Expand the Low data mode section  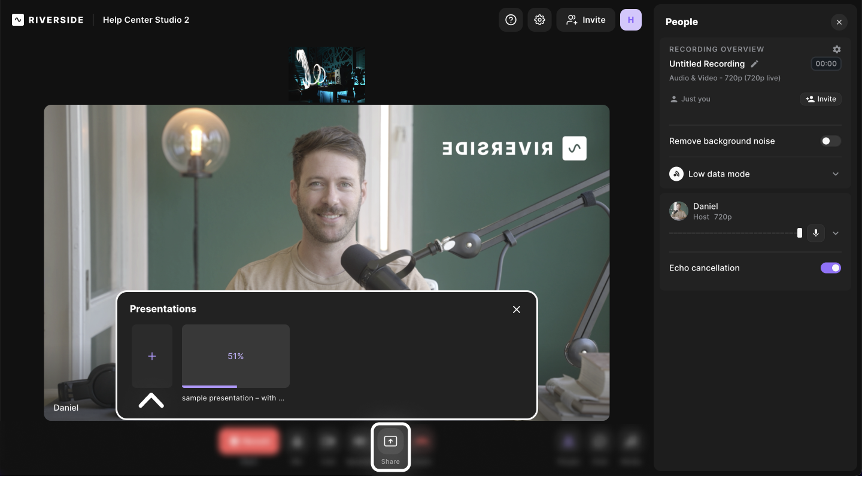pos(835,174)
